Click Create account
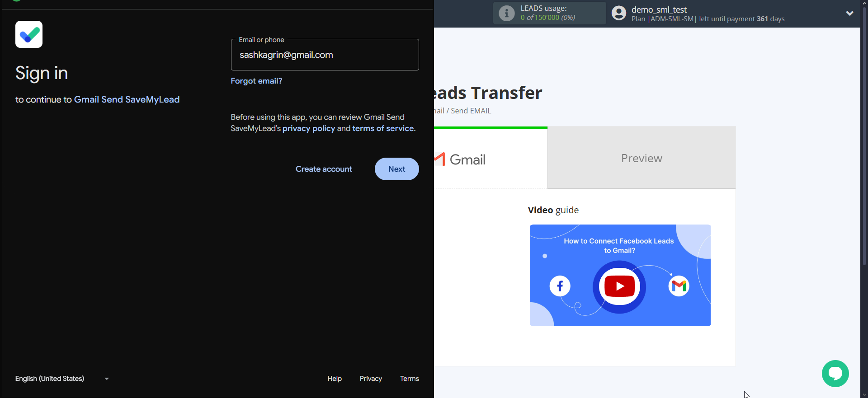This screenshot has width=868, height=398. (324, 169)
